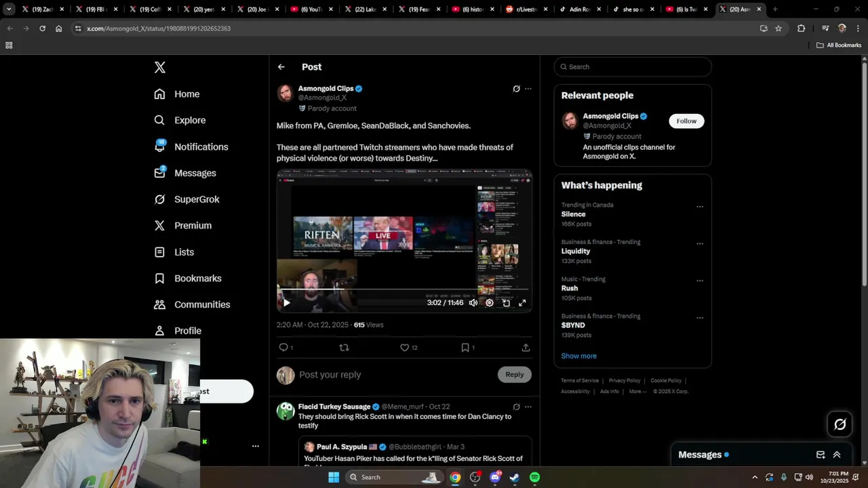Seek on the video progress bar
Viewport: 868px width, 488px height.
(x=404, y=289)
